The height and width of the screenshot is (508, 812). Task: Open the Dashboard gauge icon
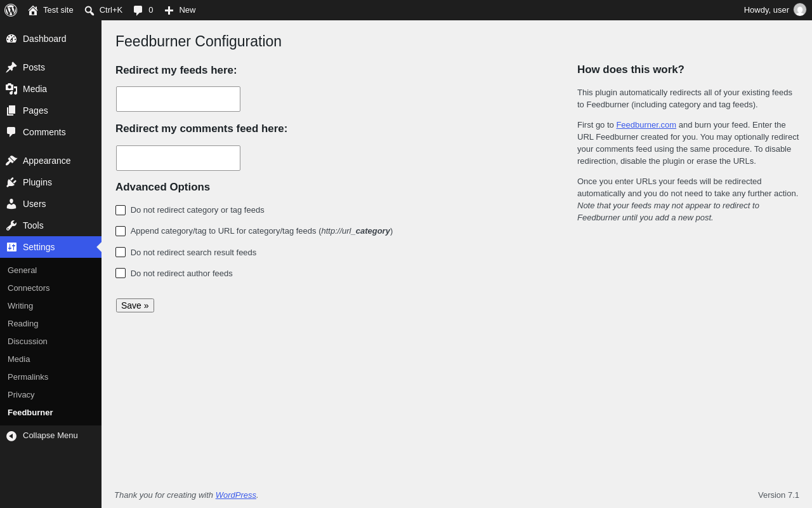pyautogui.click(x=11, y=39)
